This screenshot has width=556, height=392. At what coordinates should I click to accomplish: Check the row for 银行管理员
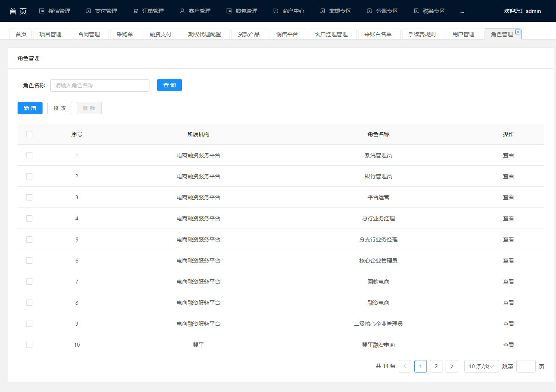(x=29, y=176)
